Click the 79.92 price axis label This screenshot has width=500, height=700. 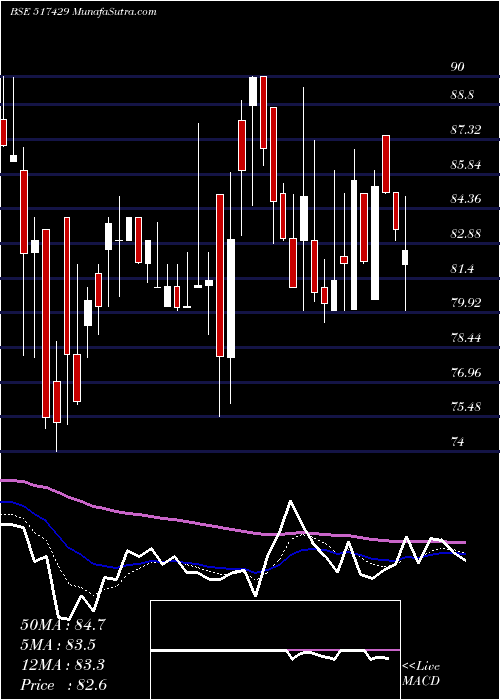click(466, 303)
